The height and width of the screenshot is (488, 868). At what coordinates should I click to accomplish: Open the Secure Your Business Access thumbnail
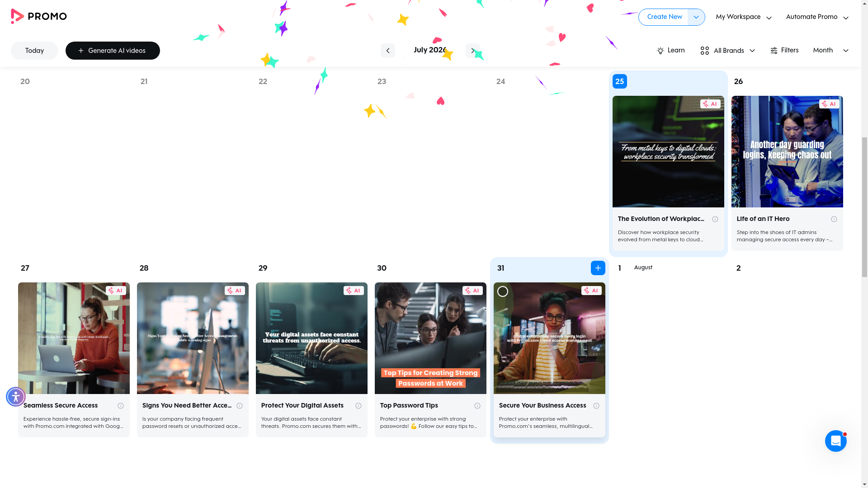pyautogui.click(x=549, y=338)
